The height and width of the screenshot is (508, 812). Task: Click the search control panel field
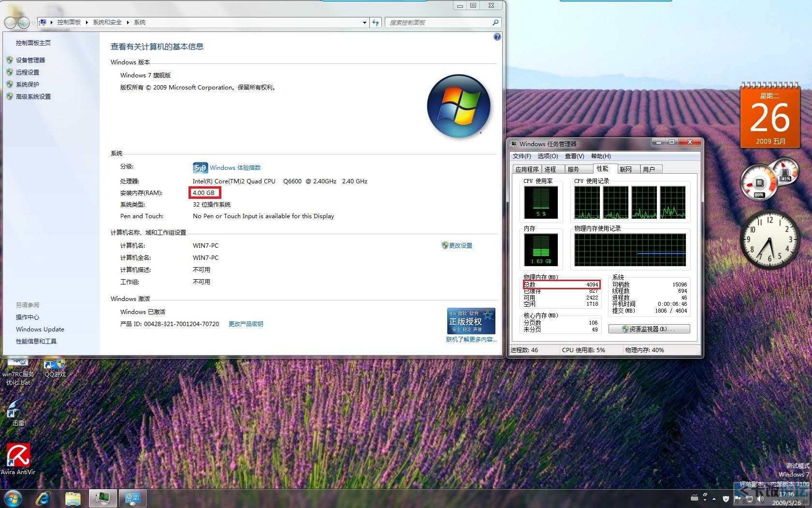tap(438, 22)
